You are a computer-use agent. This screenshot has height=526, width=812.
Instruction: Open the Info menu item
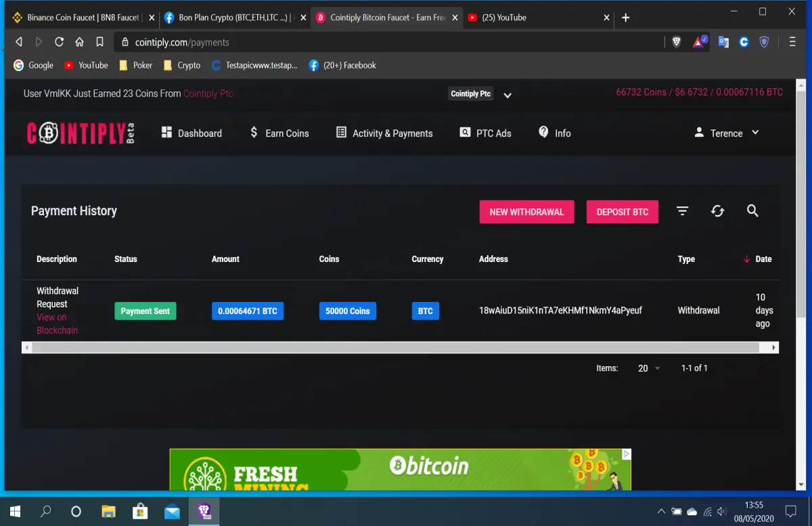click(x=555, y=133)
